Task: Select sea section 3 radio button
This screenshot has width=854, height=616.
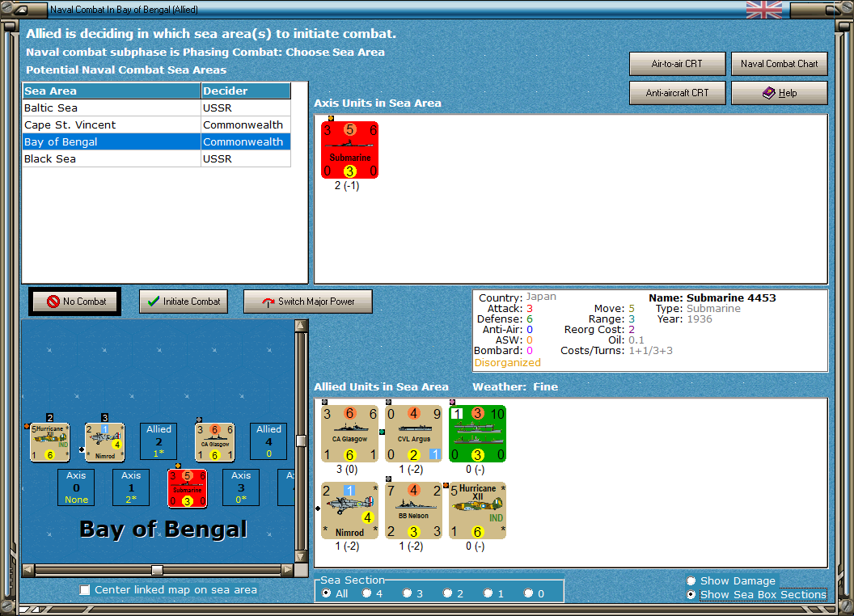Action: tap(407, 593)
